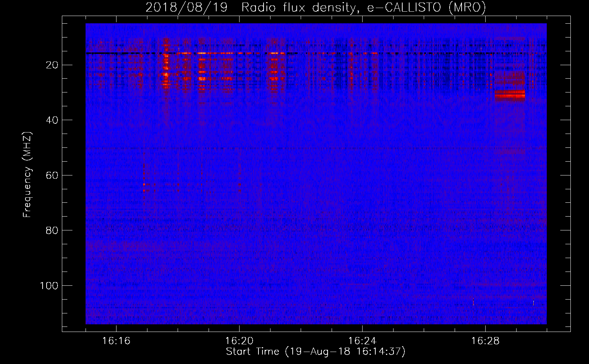The image size is (589, 364).
Task: Click the bright red burst band near 16:28
Action: coord(510,94)
